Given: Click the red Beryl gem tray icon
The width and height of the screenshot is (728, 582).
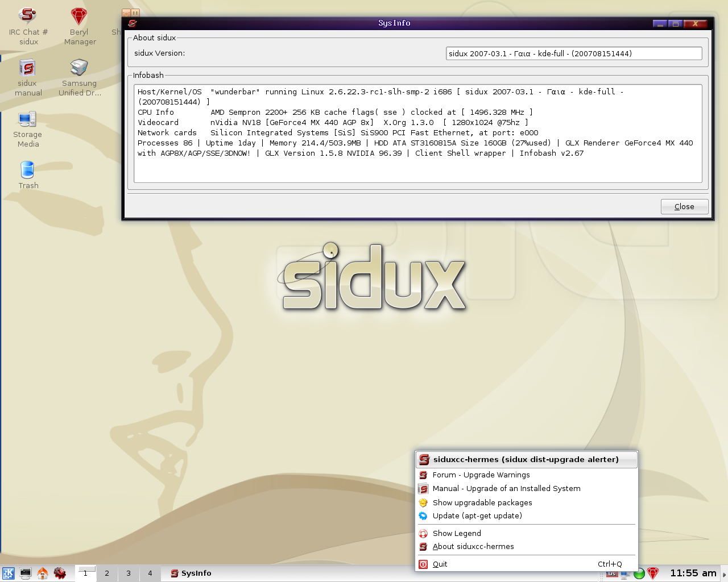Looking at the screenshot, I should (653, 573).
